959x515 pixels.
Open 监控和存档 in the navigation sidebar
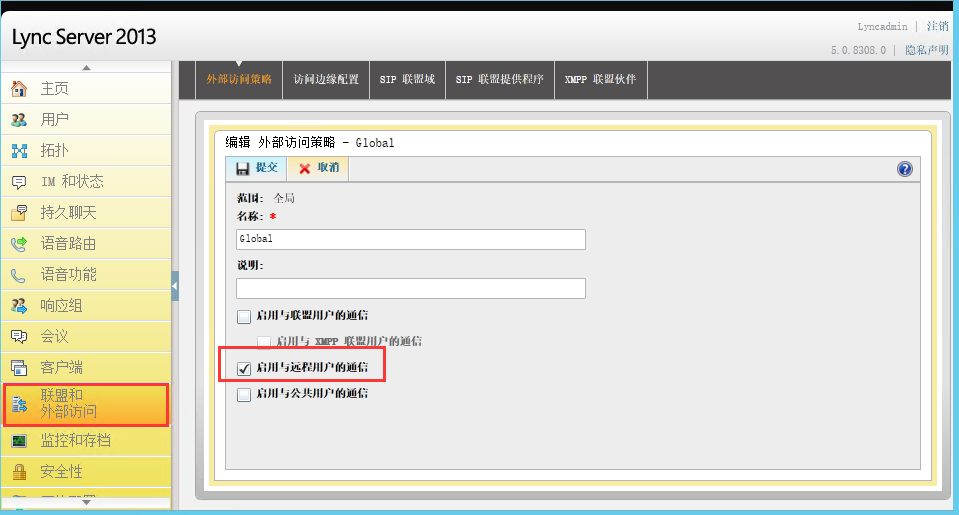(x=86, y=441)
